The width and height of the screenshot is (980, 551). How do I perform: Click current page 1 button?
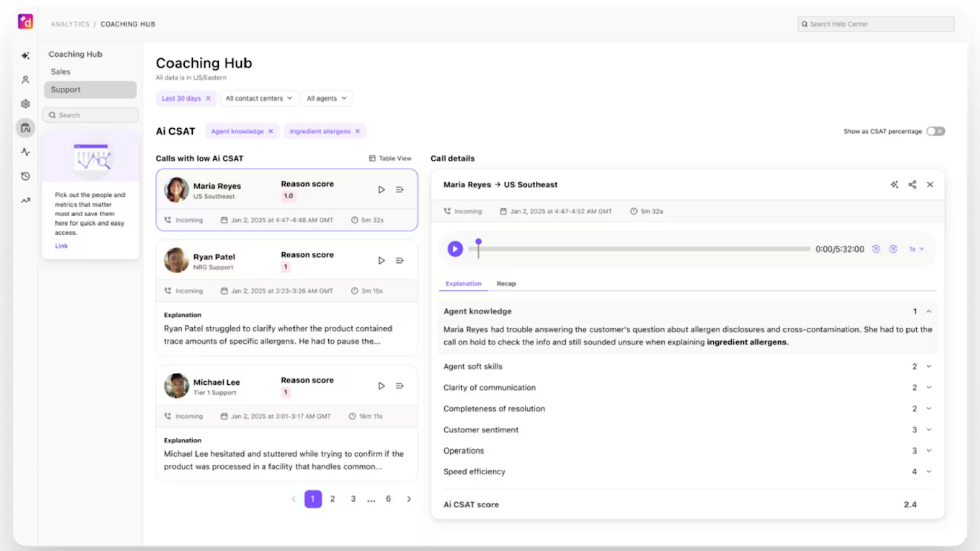[313, 499]
